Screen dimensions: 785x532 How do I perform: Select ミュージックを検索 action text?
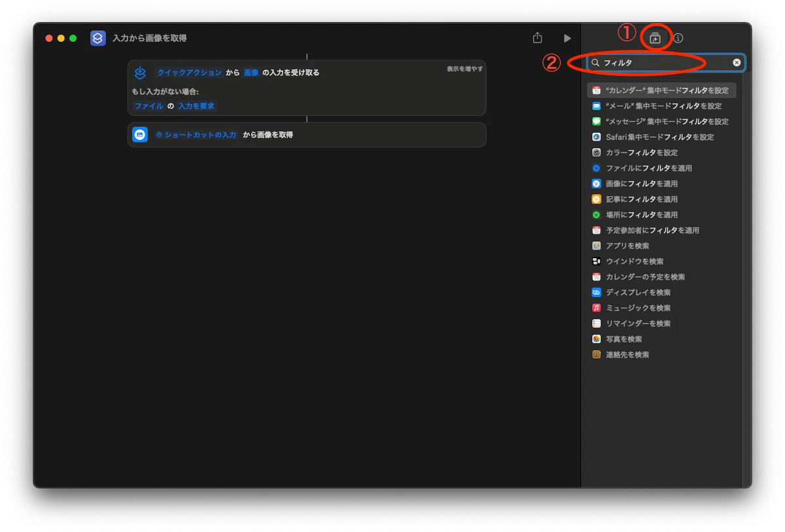click(x=638, y=308)
